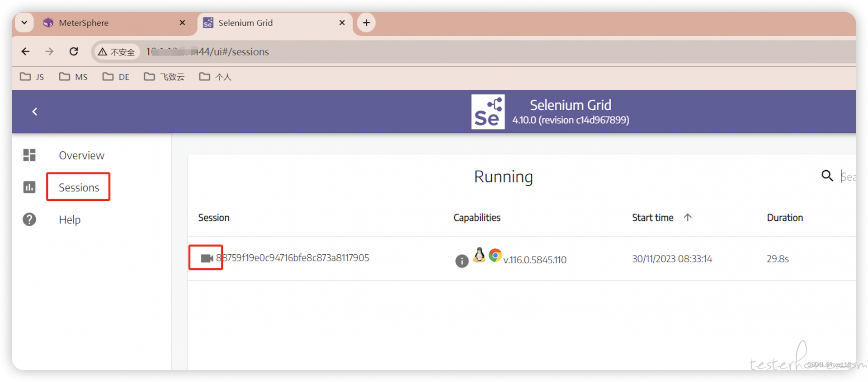Click the address bar URL
Image resolution: width=868 pixels, height=382 pixels.
[207, 52]
